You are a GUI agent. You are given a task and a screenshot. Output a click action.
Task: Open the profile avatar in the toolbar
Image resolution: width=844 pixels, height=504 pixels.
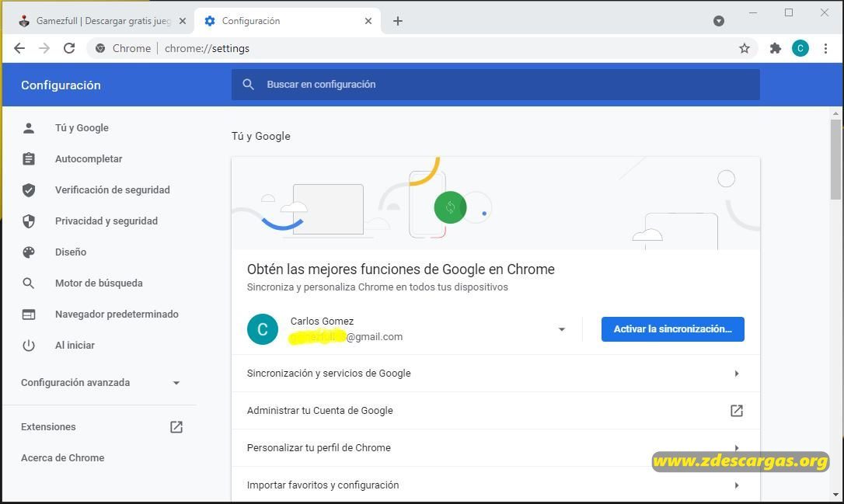click(800, 48)
